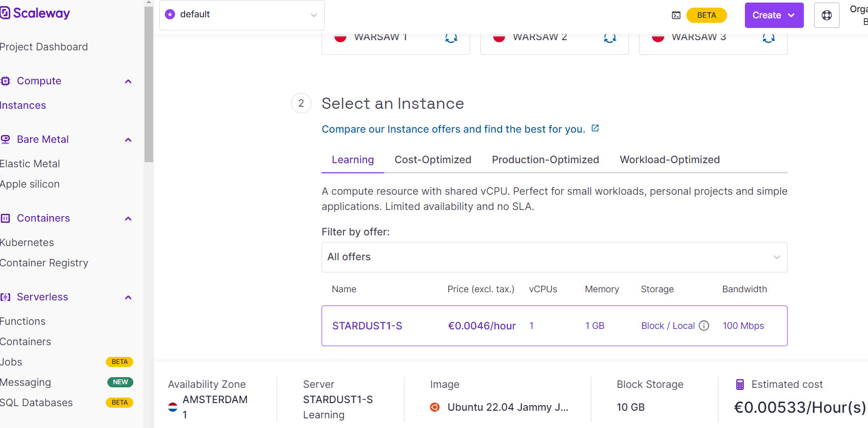868x428 pixels.
Task: Click the sidebar vertical scrollbar
Action: click(149, 84)
